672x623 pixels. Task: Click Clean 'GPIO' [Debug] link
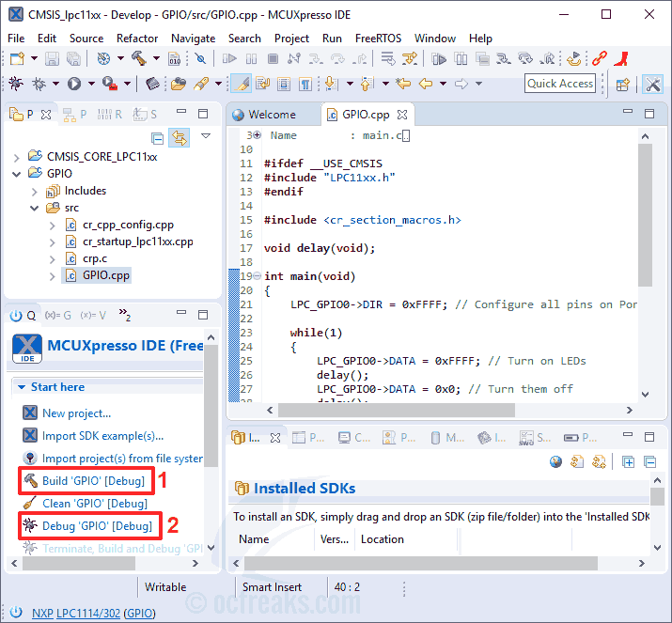95,504
